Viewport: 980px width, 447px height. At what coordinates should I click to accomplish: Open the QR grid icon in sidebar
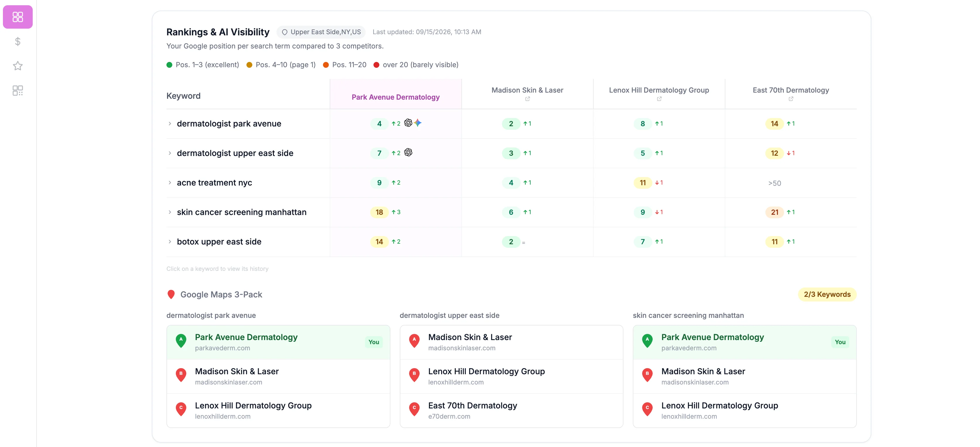tap(18, 90)
